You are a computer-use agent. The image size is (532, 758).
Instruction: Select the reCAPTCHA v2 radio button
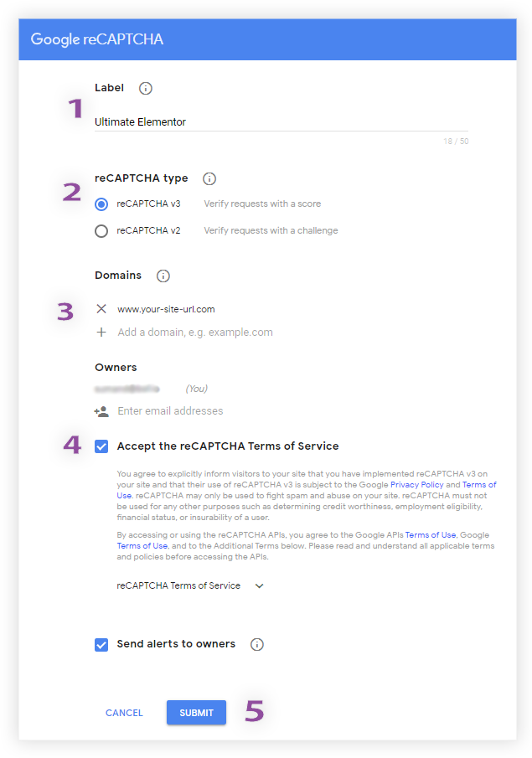tap(101, 231)
